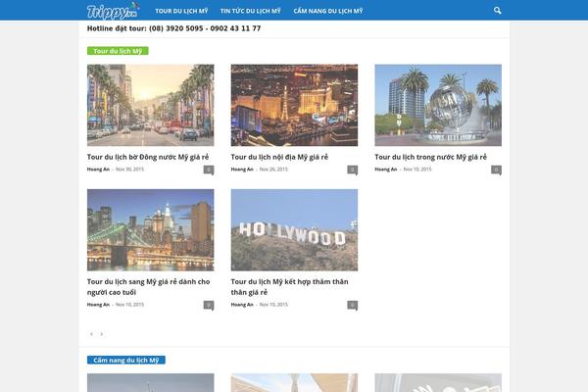Image resolution: width=588 pixels, height=392 pixels.
Task: Open the Las Vegas night thumbnail
Action: 294,105
